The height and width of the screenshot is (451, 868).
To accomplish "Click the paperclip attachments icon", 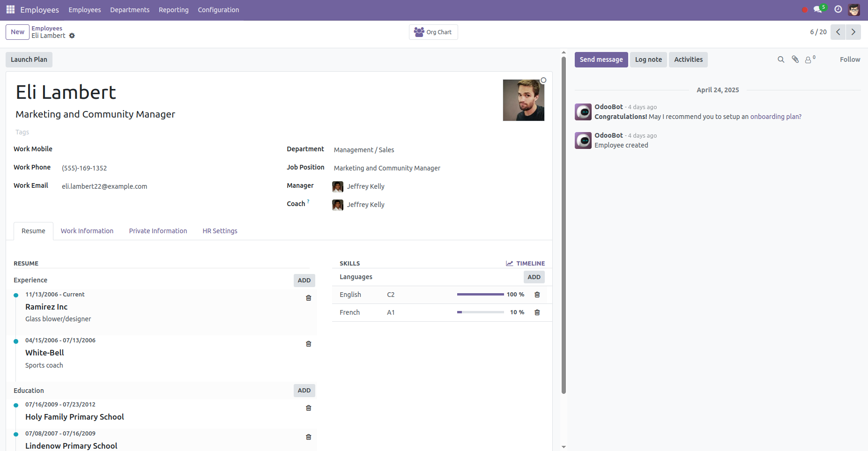I will [x=795, y=59].
